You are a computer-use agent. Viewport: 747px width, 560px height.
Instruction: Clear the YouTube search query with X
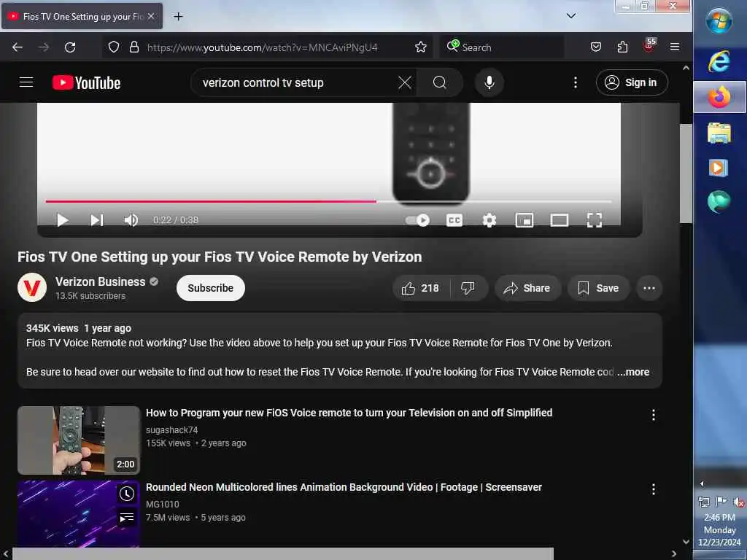point(404,83)
